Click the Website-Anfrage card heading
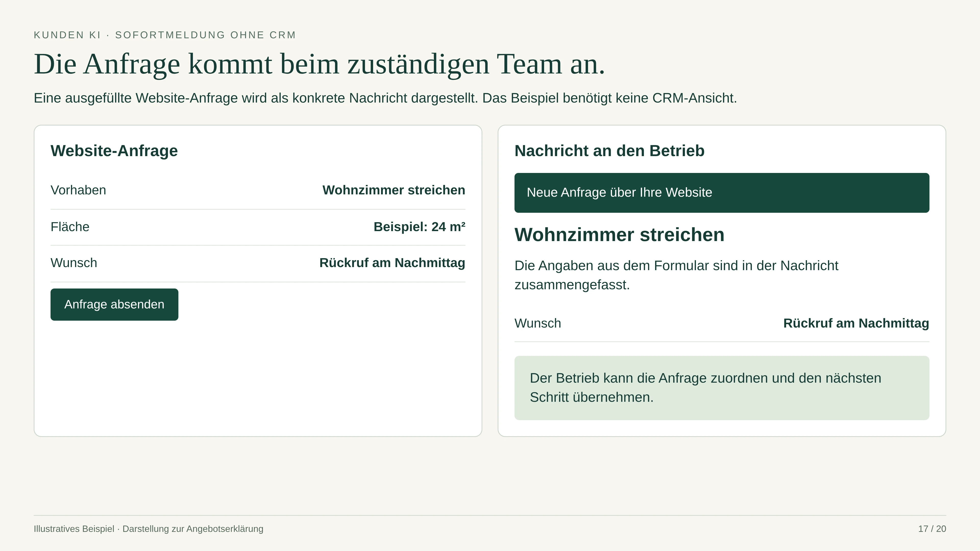The image size is (980, 551). [x=114, y=151]
